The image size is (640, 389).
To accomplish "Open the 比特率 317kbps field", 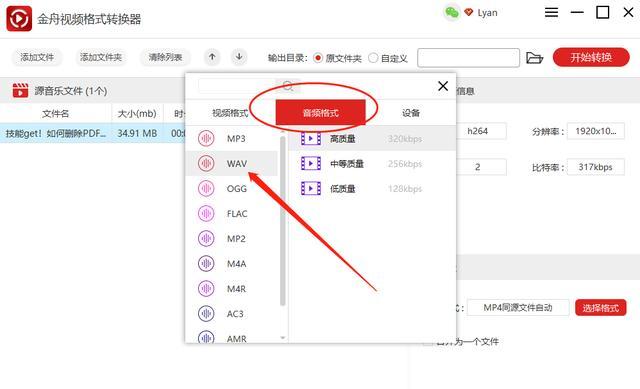I will click(x=596, y=167).
